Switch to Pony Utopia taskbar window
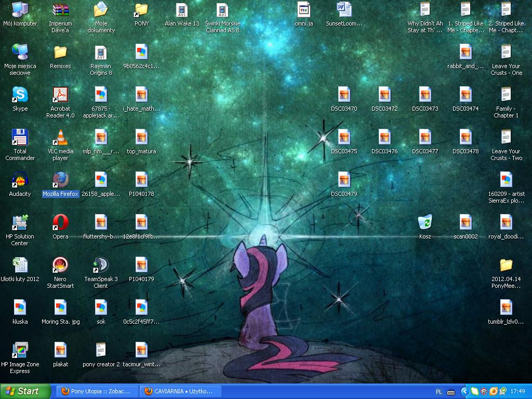Image resolution: width=532 pixels, height=399 pixels. tap(99, 391)
